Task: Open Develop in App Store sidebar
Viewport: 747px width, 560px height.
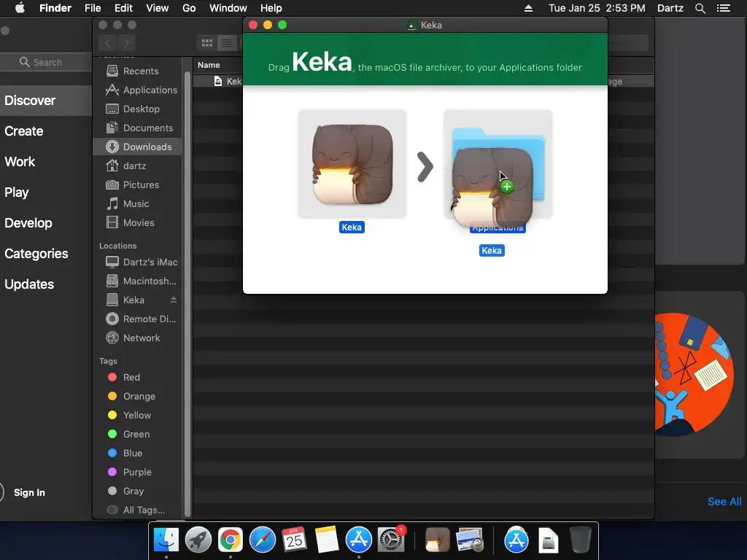Action: point(28,223)
